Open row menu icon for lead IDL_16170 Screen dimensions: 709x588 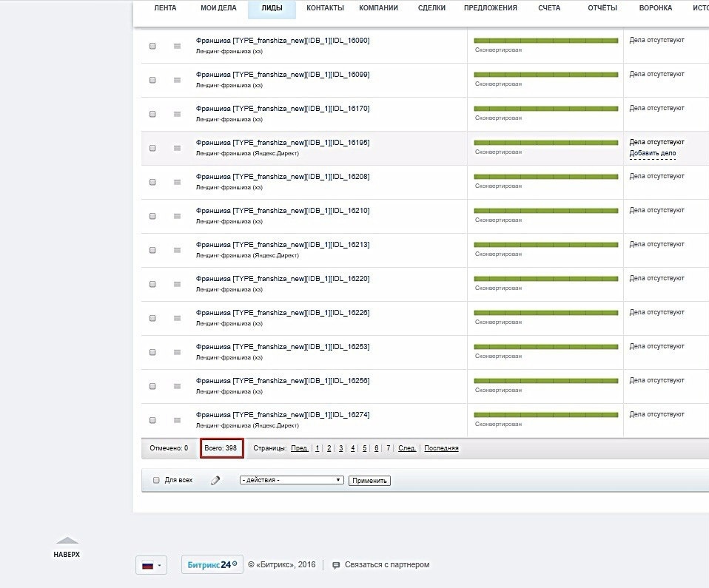point(178,114)
